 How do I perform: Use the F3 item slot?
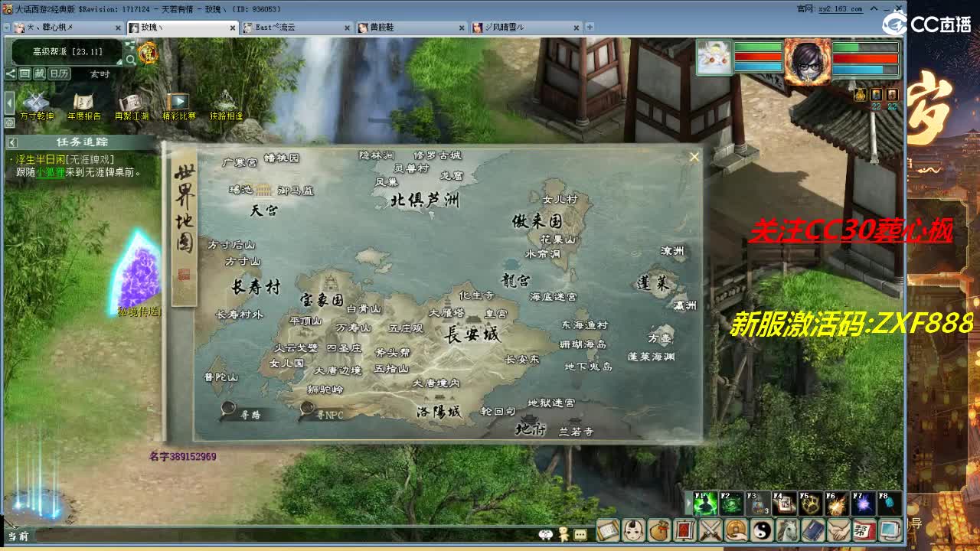(x=758, y=503)
